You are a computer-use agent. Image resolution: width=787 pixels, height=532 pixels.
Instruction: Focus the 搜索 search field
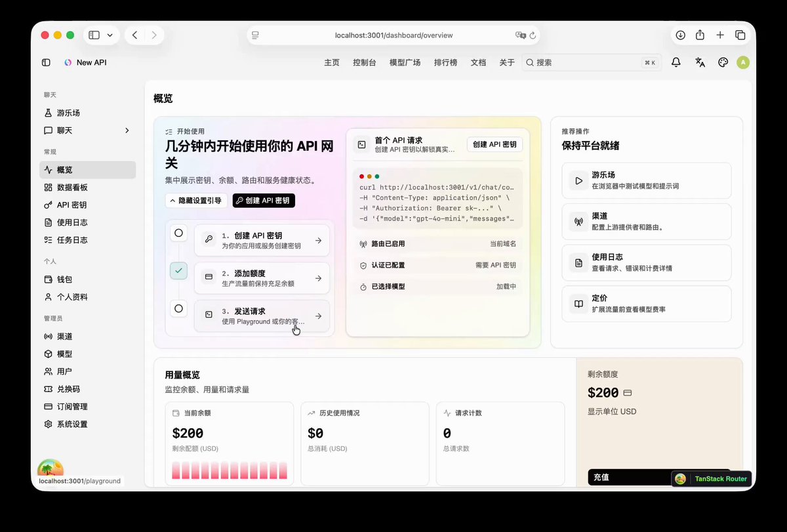(x=592, y=63)
